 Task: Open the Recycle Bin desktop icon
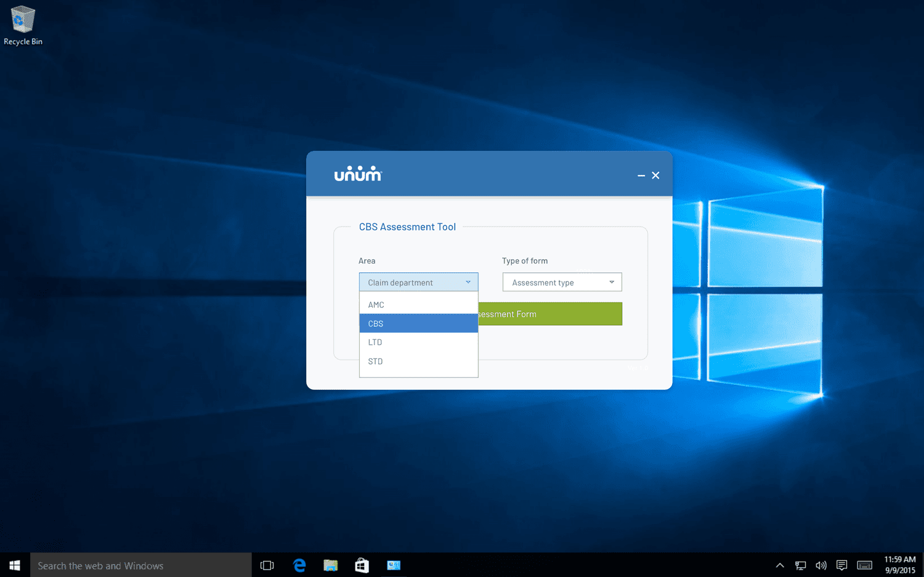coord(23,26)
